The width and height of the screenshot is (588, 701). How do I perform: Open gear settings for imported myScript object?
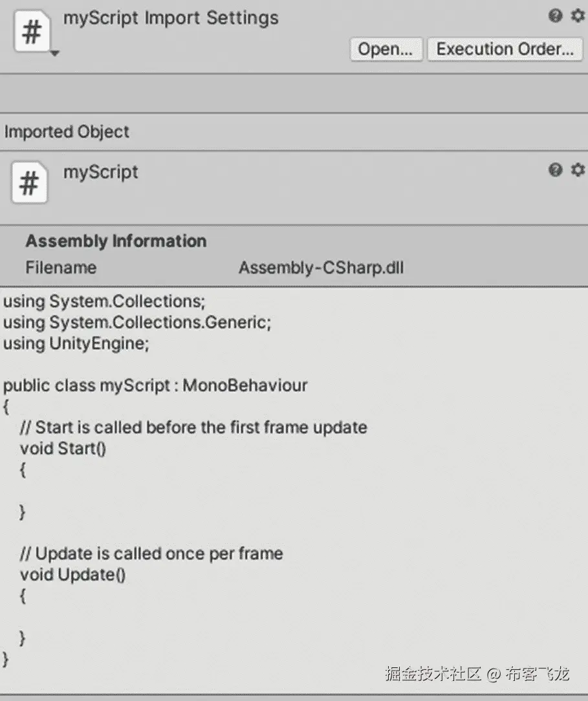pyautogui.click(x=578, y=170)
